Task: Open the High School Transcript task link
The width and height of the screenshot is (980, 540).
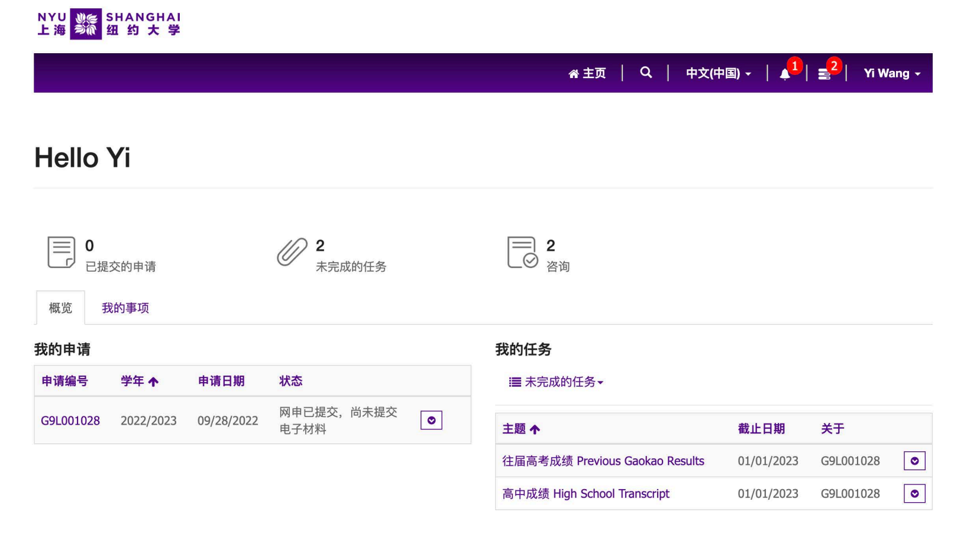Action: [x=586, y=493]
